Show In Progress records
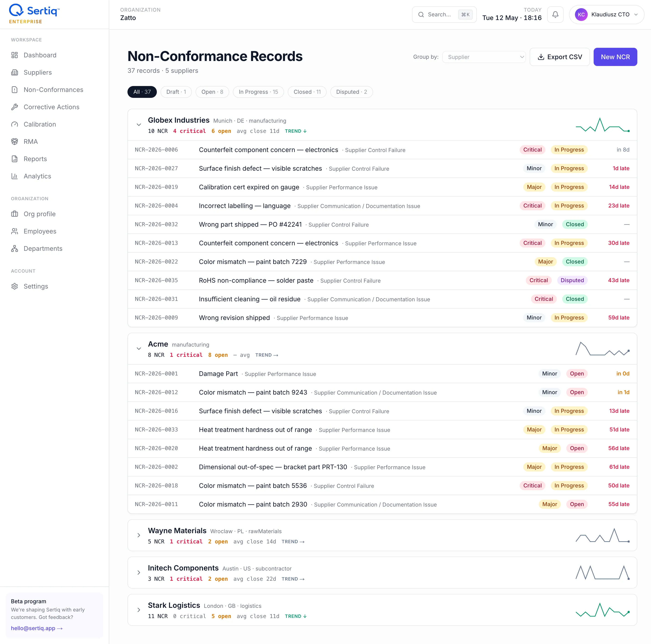This screenshot has width=651, height=644. 258,92
